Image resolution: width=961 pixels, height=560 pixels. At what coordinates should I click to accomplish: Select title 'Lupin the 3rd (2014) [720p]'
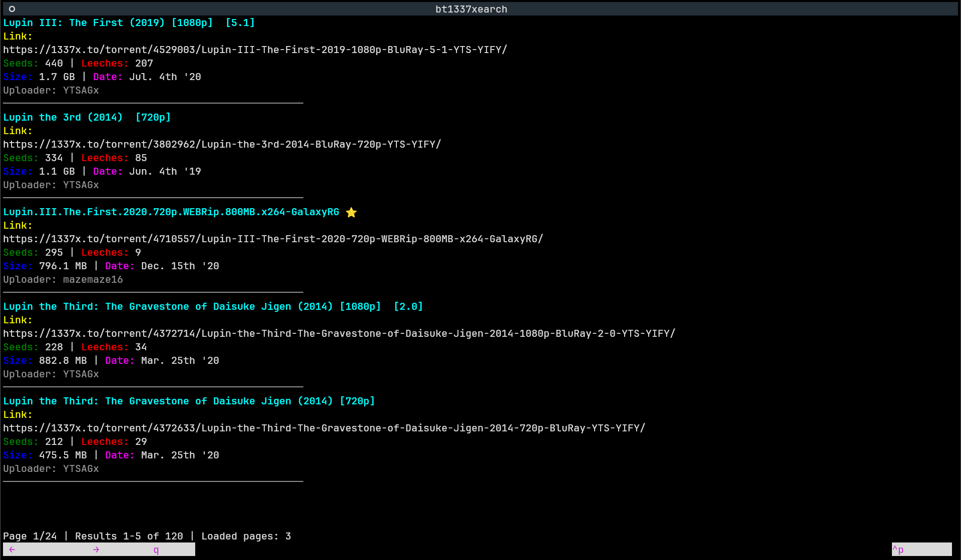click(x=87, y=117)
